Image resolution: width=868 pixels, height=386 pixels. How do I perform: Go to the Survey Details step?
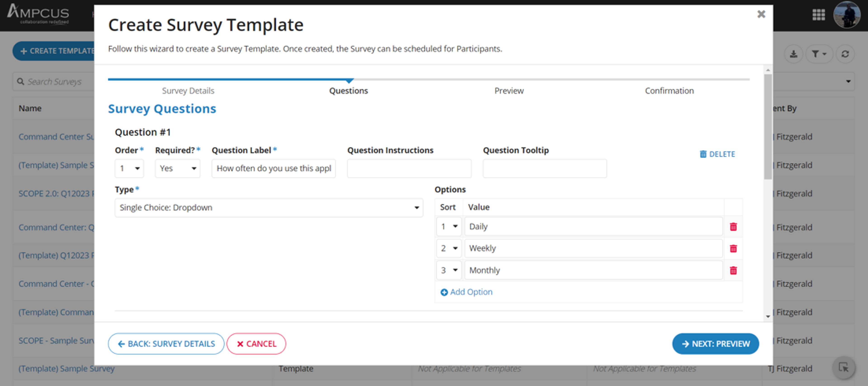coord(188,91)
